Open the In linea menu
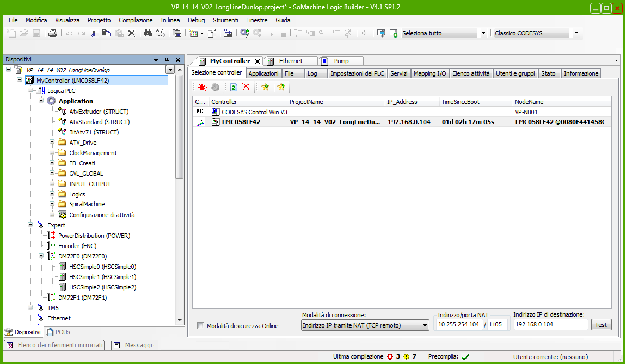This screenshot has width=626, height=364. coord(170,20)
